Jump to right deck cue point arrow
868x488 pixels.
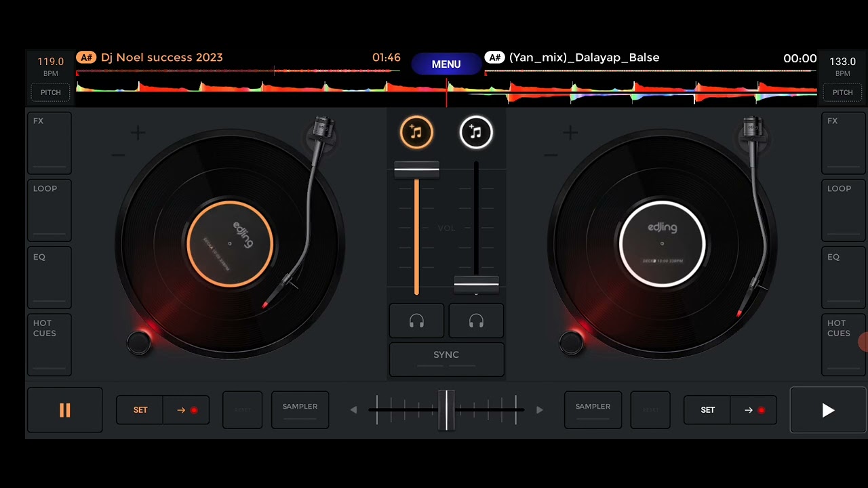(753, 410)
